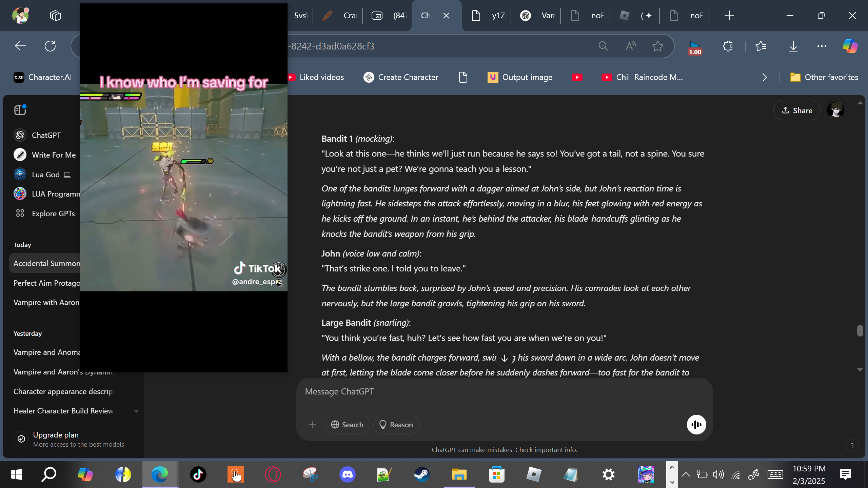Switch to the Vam ChatGPT tab
This screenshot has height=488, width=868.
537,16
